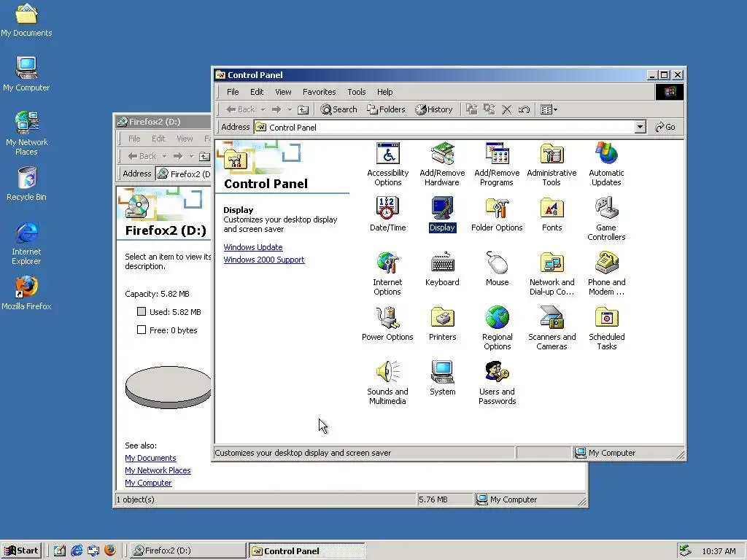Select My Network Places desktop icon
Viewport: 747px width, 560px height.
click(27, 133)
